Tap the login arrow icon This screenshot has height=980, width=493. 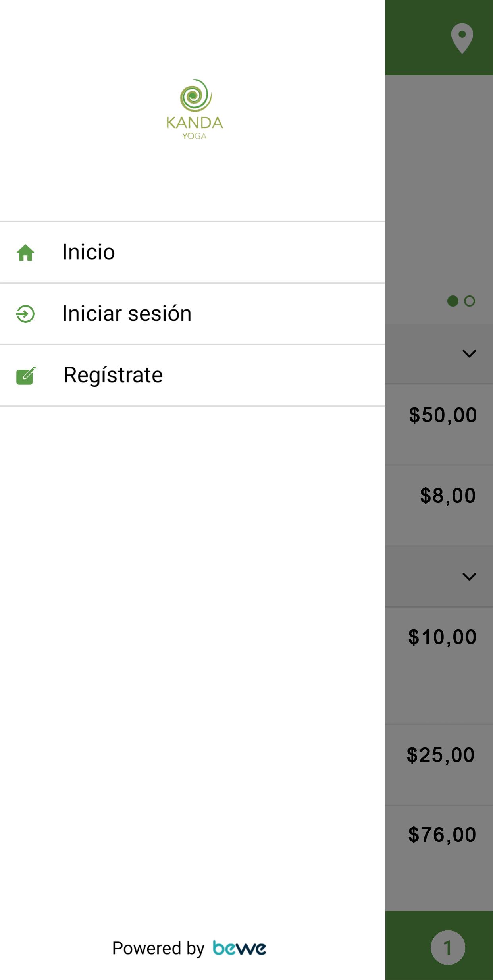point(25,314)
